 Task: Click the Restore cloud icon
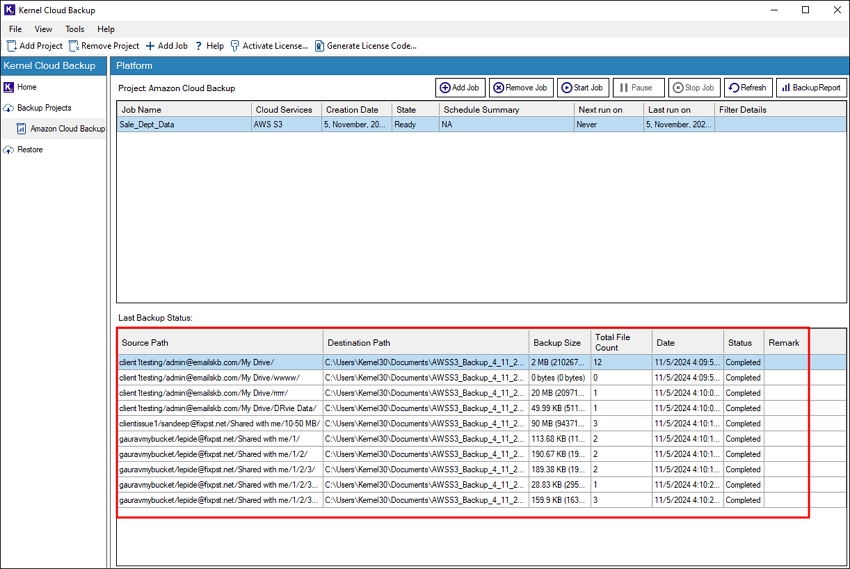pos(8,150)
